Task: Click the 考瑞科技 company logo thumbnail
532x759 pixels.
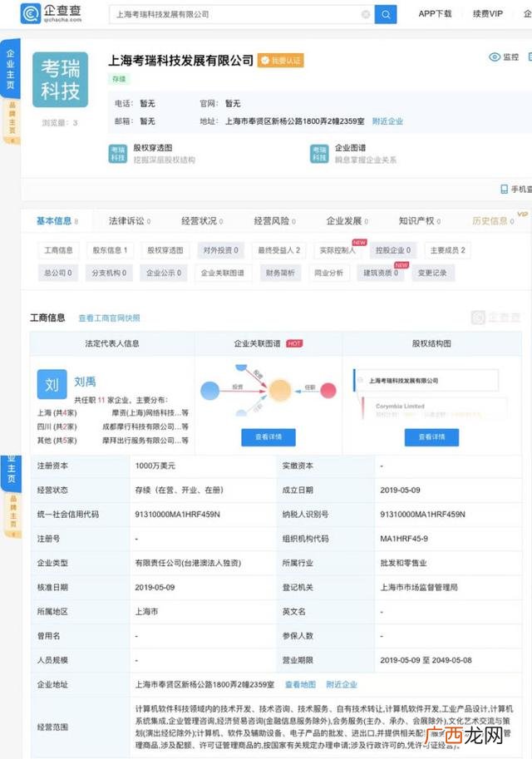Action: (60, 79)
